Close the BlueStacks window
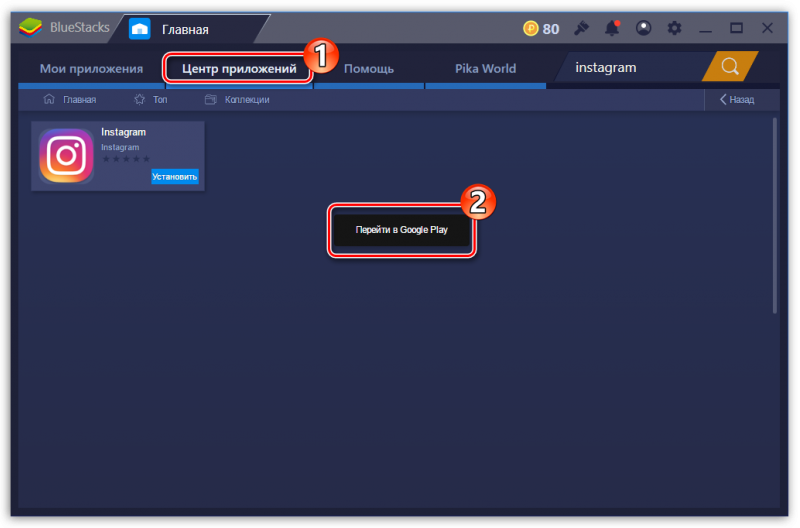The width and height of the screenshot is (800, 528). [x=767, y=28]
